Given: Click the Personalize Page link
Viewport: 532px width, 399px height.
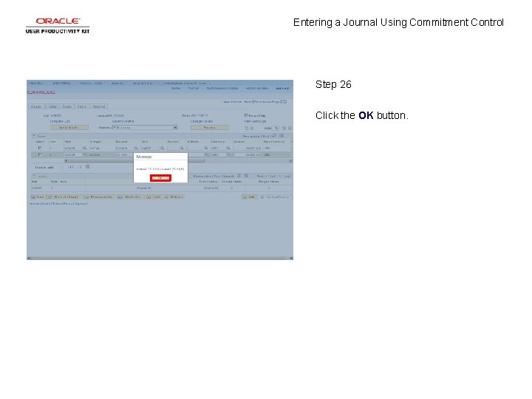Looking at the screenshot, I should (x=267, y=102).
